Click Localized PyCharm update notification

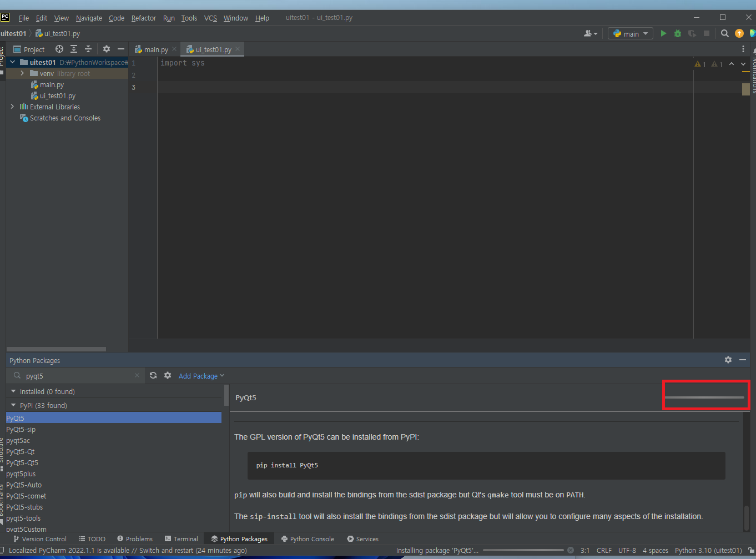click(x=128, y=550)
